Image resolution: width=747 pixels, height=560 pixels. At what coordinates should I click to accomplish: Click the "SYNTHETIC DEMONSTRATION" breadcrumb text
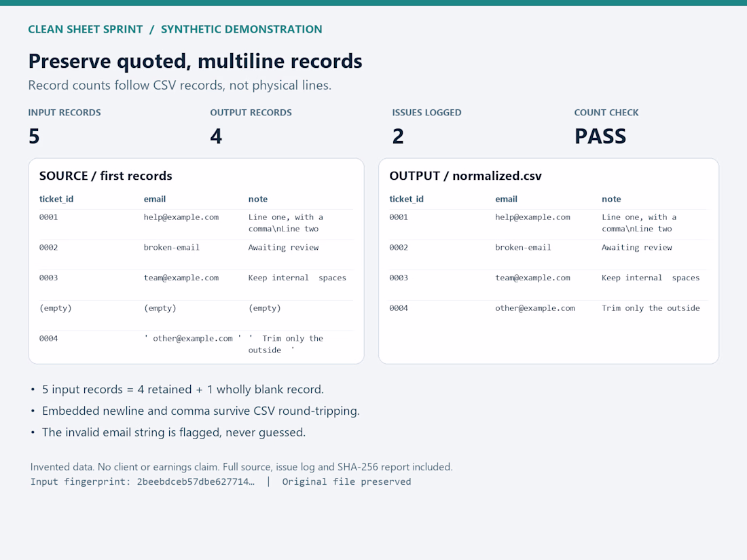pos(242,29)
